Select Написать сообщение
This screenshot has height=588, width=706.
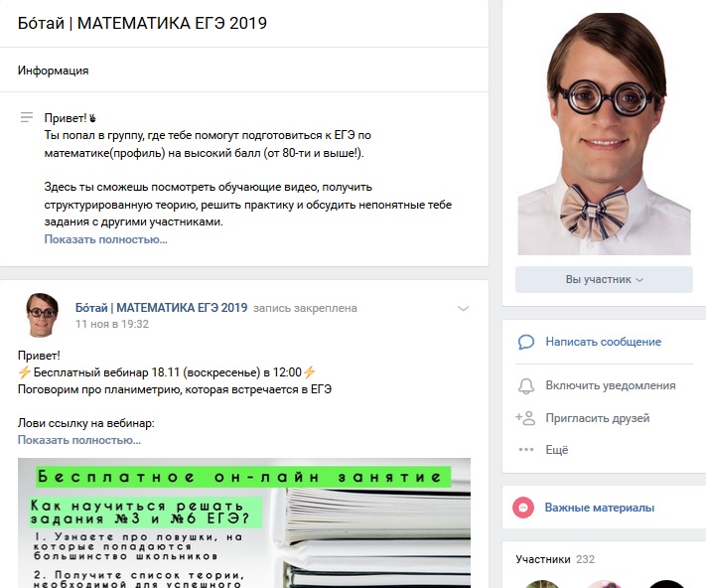click(604, 342)
